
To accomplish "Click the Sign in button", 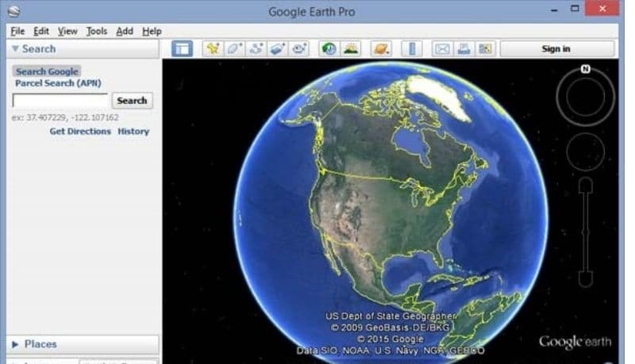I will tap(557, 48).
